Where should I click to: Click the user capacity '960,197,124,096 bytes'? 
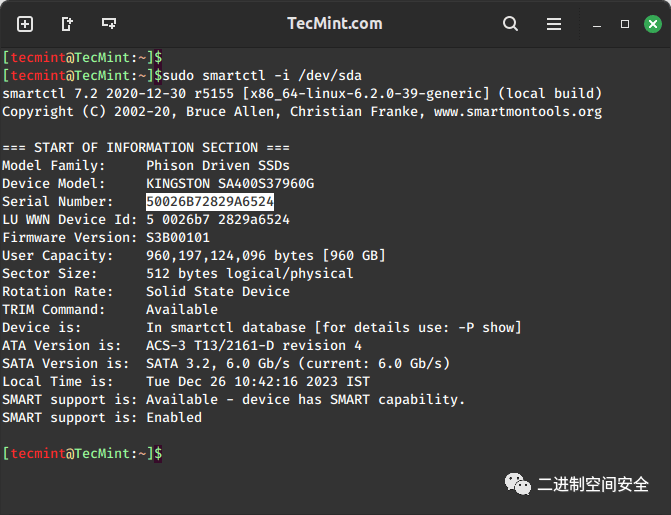pos(230,256)
